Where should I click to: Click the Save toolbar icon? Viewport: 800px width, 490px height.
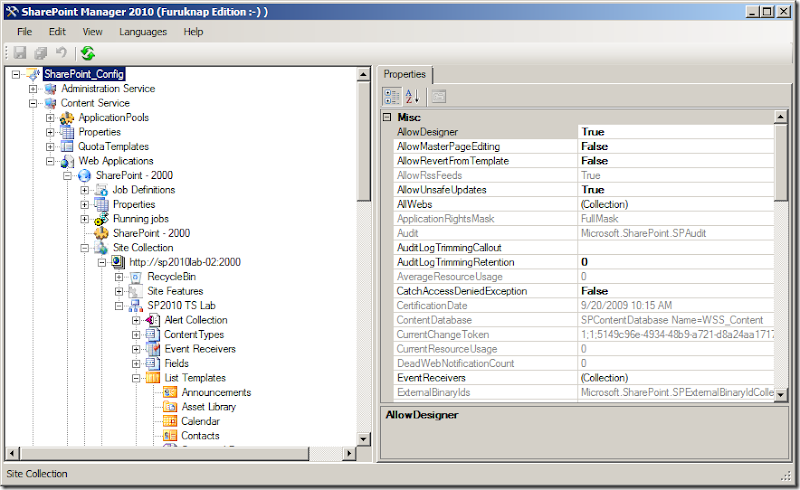click(x=20, y=53)
